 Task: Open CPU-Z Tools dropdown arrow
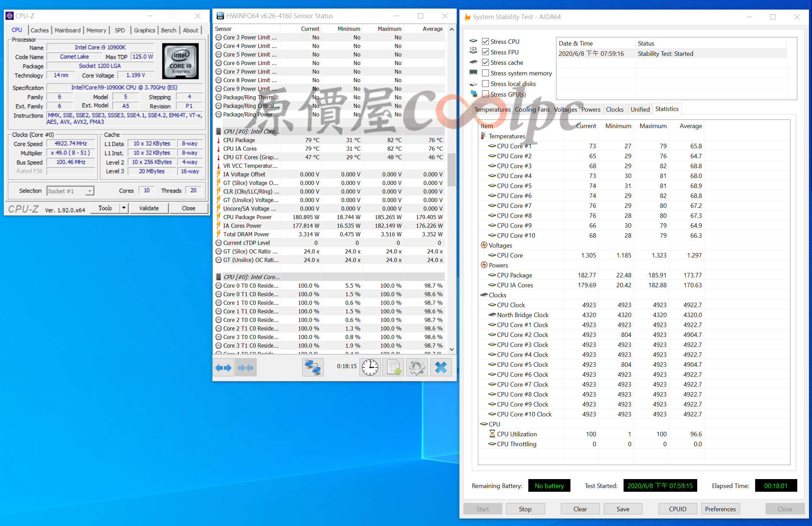click(124, 208)
